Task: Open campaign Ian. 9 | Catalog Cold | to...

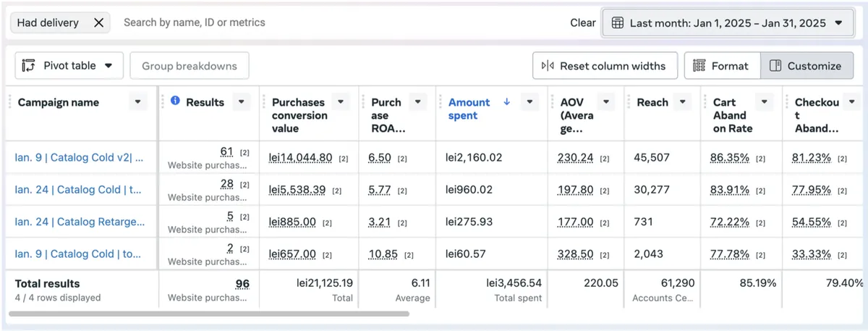Action: coord(78,254)
